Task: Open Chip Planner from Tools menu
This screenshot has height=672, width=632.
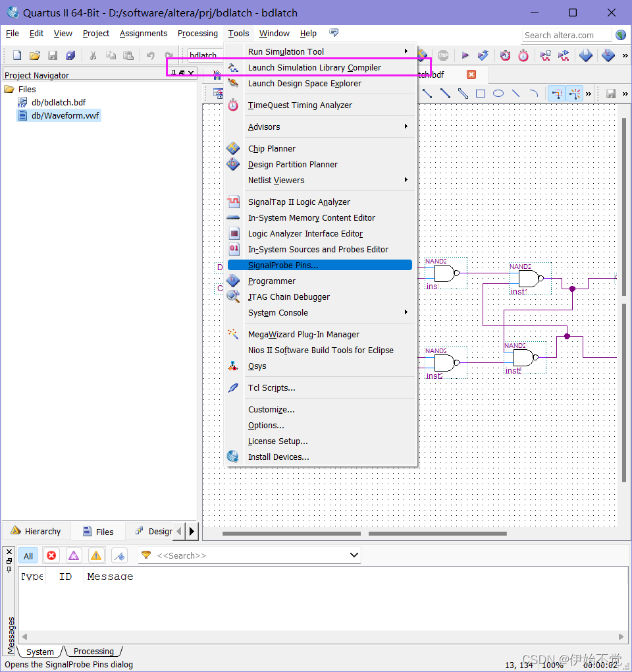Action: point(320,149)
